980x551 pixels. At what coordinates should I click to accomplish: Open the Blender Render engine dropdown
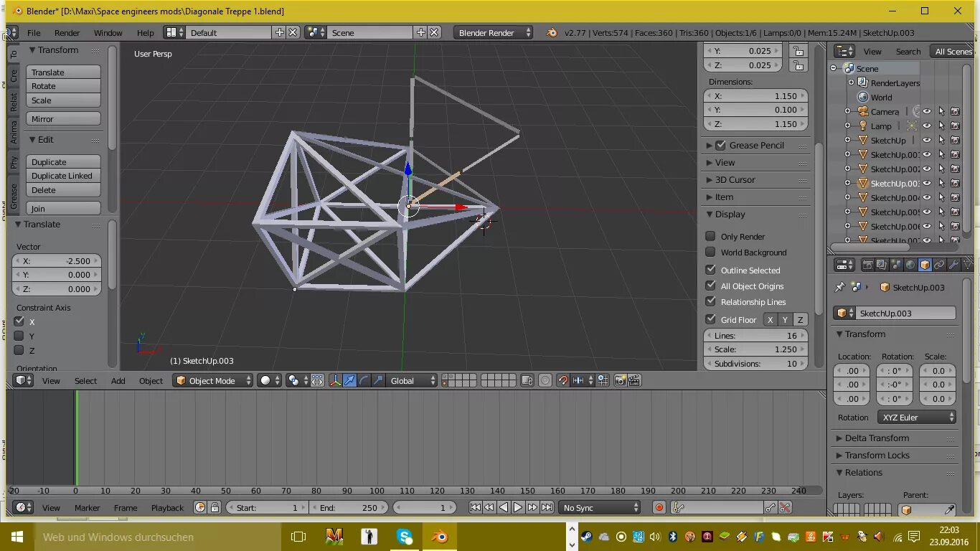point(493,33)
